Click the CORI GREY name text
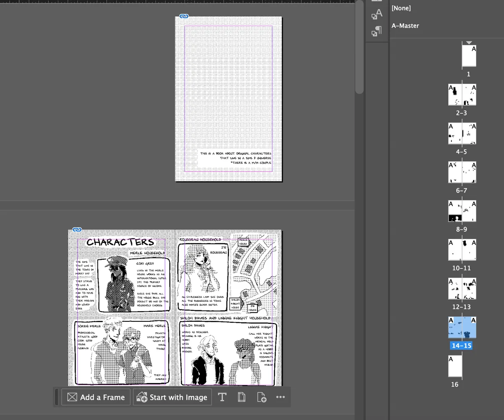 [x=145, y=263]
